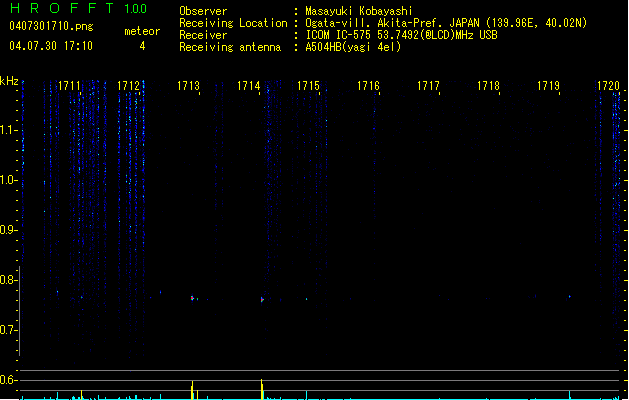Click the 0.6 frequency axis label
The height and width of the screenshot is (400, 629).
[x=8, y=380]
